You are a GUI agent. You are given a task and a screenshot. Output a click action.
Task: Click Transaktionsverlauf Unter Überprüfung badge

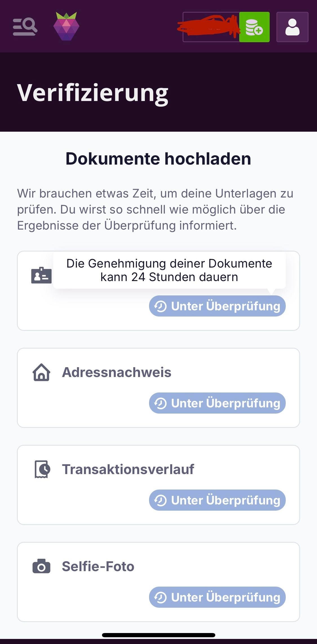click(217, 500)
